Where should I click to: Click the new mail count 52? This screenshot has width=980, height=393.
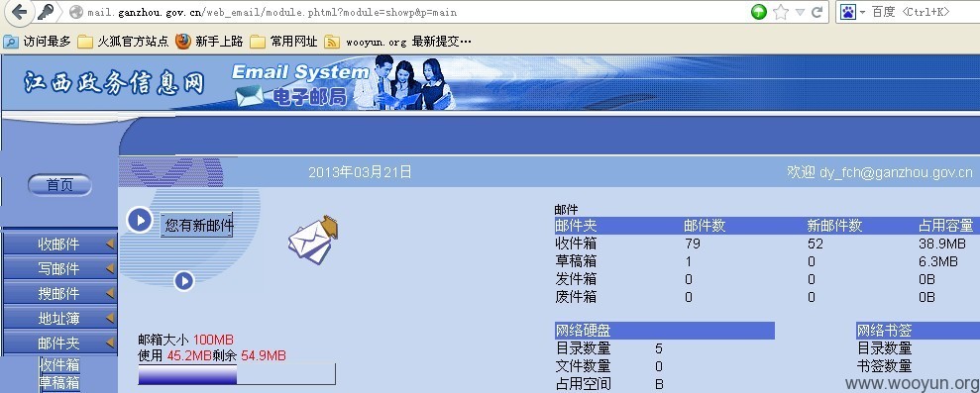point(815,244)
